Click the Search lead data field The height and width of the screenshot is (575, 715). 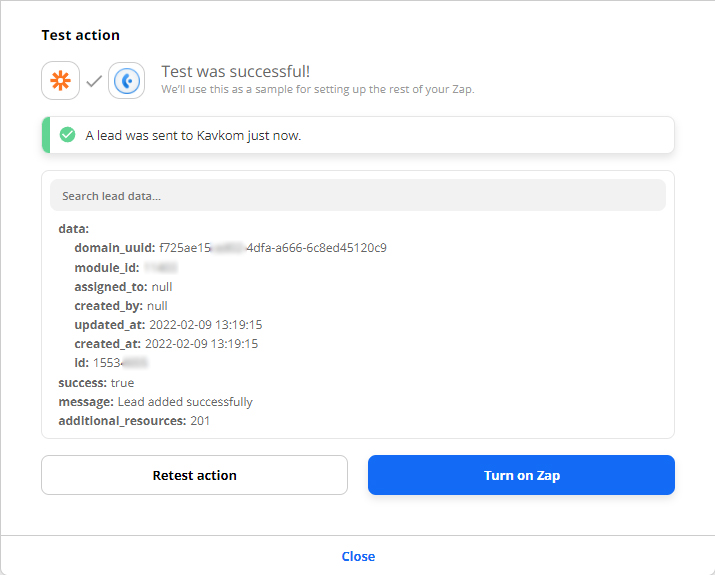click(357, 196)
